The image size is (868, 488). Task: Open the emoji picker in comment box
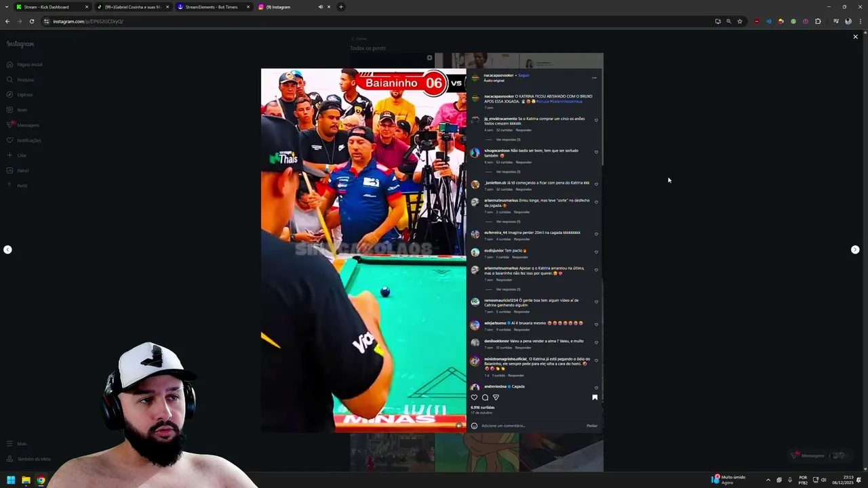[474, 426]
